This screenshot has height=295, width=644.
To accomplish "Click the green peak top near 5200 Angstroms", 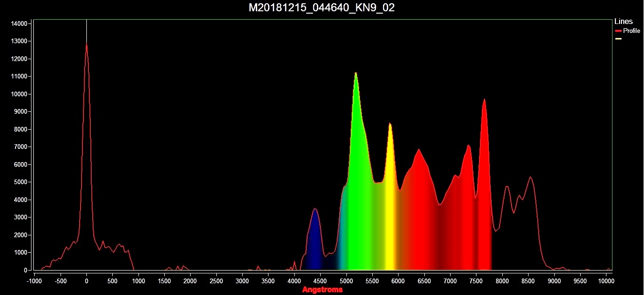I will (x=356, y=74).
